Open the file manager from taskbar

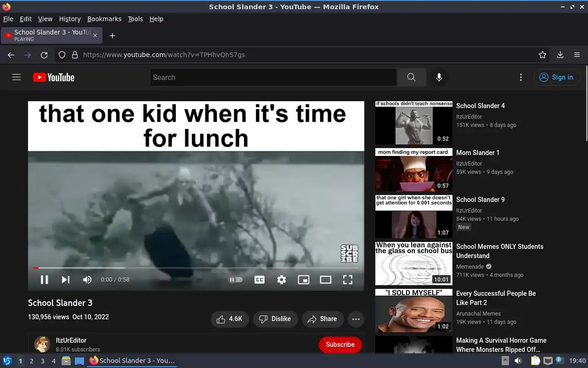[66, 361]
